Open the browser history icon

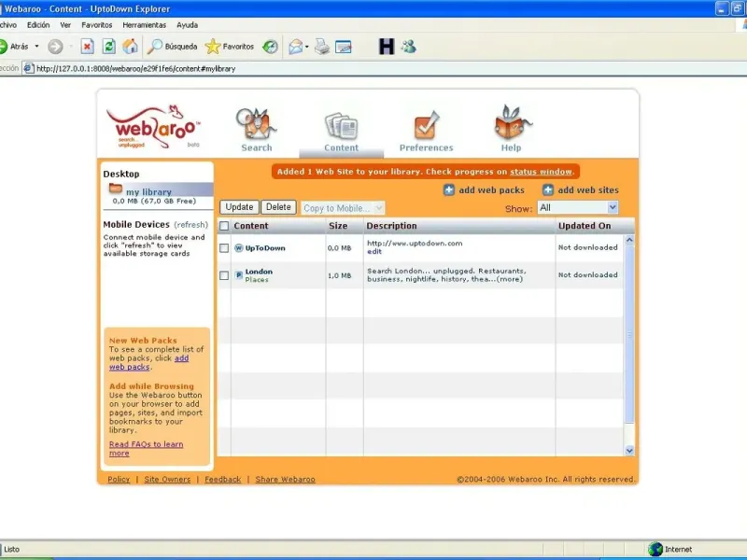pyautogui.click(x=270, y=46)
